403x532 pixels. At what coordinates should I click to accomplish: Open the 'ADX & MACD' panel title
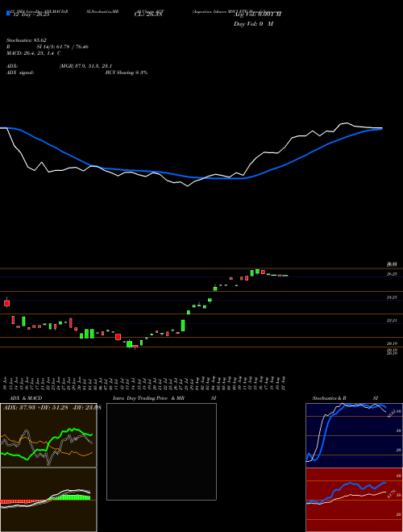tap(26, 398)
